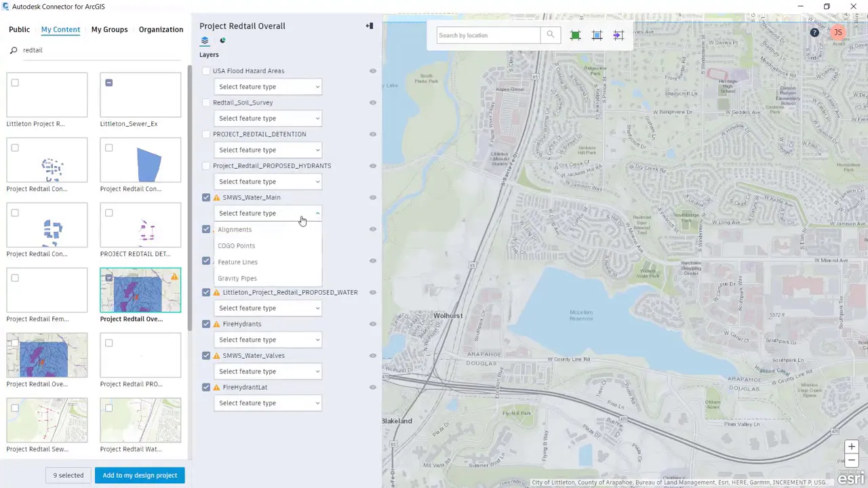The height and width of the screenshot is (488, 868).
Task: Toggle visibility of USA Flood Hazard Areas
Action: pyautogui.click(x=373, y=71)
